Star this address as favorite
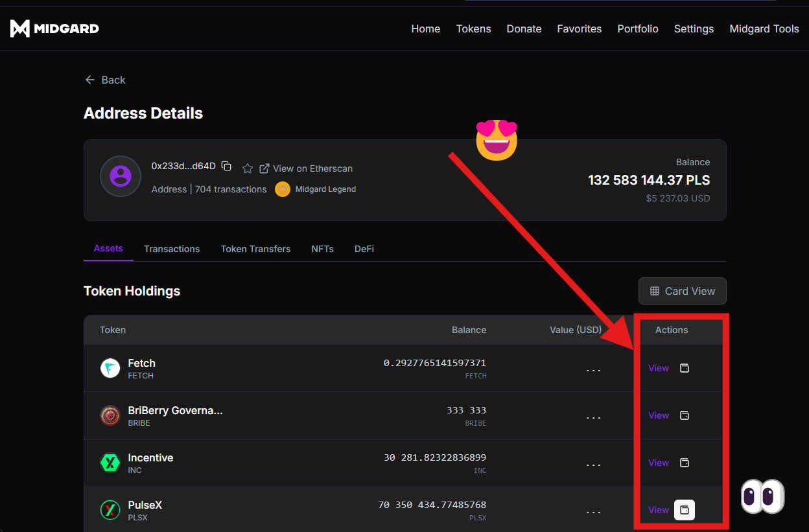This screenshot has height=532, width=809. [248, 168]
